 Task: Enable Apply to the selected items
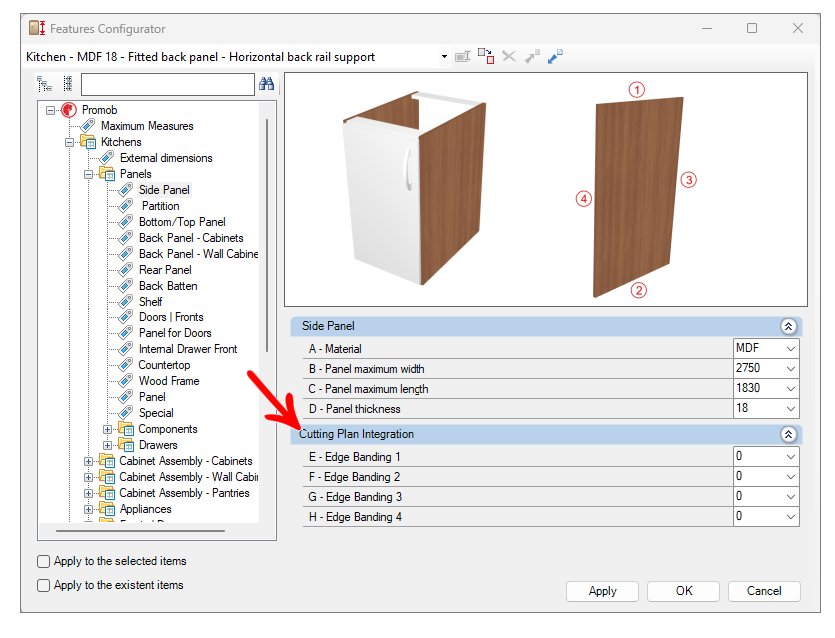tap(44, 561)
